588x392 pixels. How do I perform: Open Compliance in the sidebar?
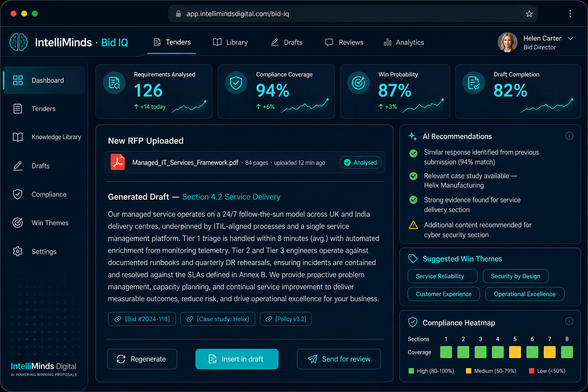[x=44, y=194]
